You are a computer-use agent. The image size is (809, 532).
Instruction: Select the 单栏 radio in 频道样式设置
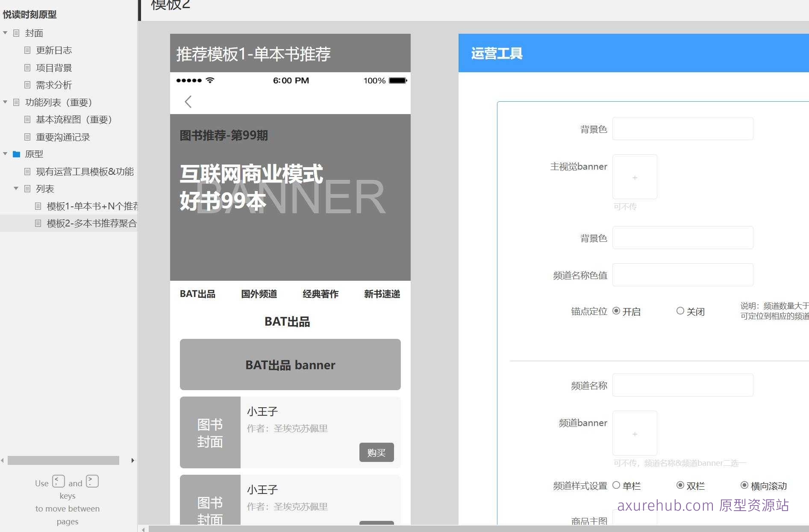[x=616, y=485]
